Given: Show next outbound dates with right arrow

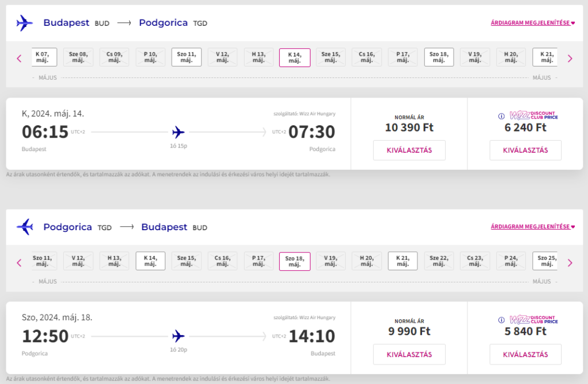Looking at the screenshot, I should point(570,59).
